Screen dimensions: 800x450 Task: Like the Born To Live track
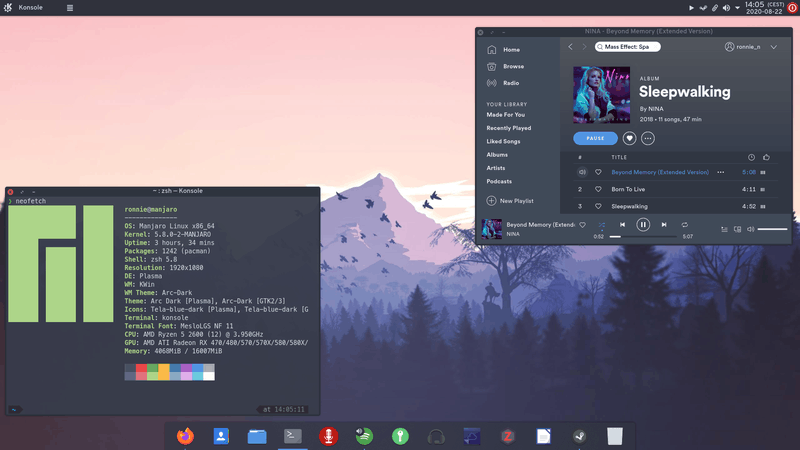[598, 189]
